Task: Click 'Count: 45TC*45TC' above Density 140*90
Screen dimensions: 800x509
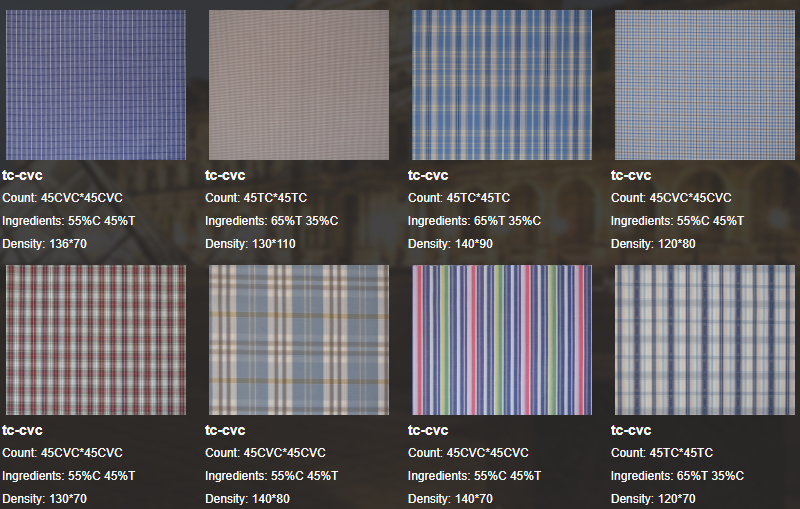Action: tap(459, 198)
